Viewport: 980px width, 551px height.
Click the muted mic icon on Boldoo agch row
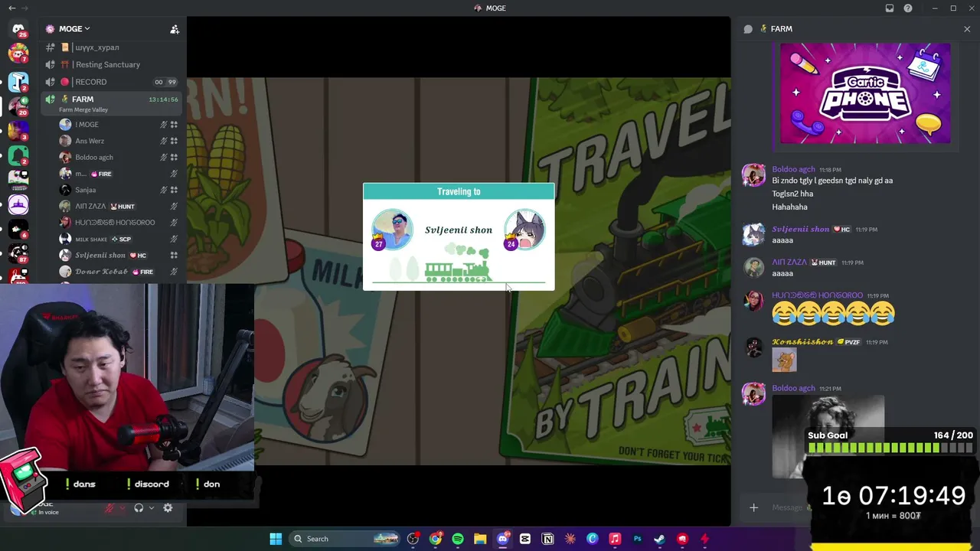(163, 158)
